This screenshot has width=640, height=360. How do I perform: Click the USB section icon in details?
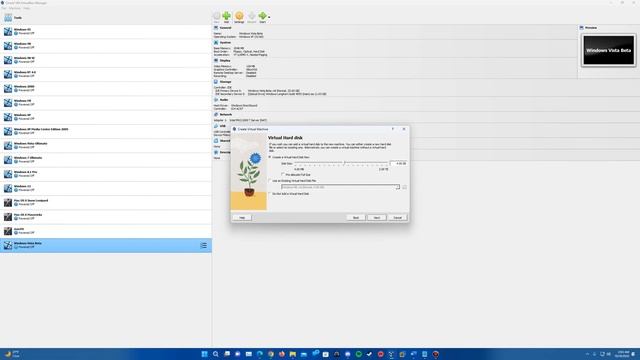tap(216, 126)
